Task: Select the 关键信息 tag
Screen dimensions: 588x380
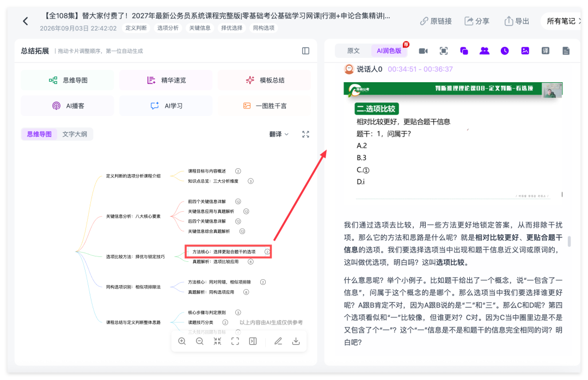Action: point(199,28)
